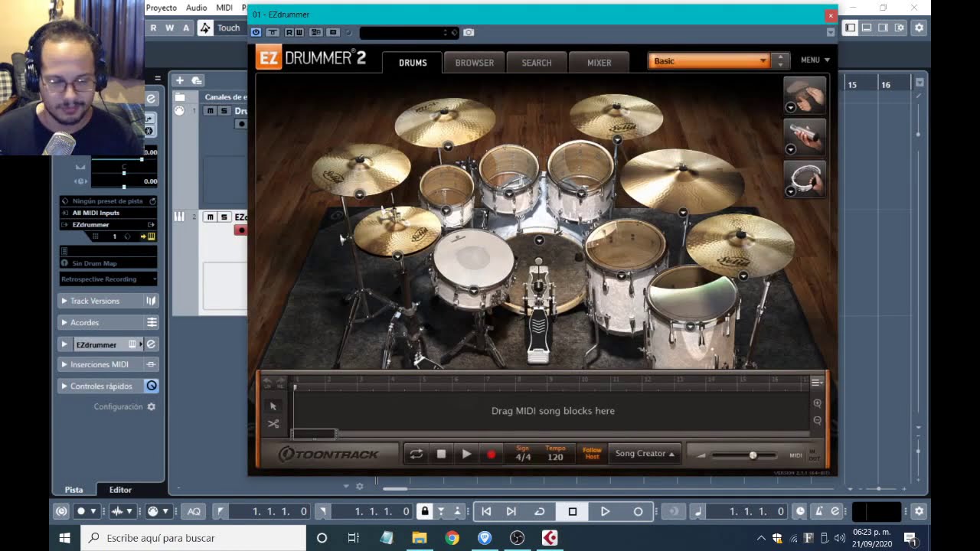The image size is (980, 551).
Task: Start EZdrummer playback with Play button
Action: pos(466,454)
